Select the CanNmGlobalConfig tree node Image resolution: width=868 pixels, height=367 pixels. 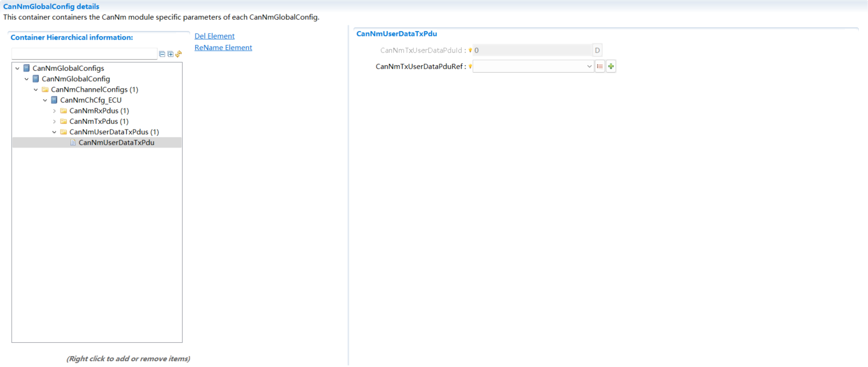click(x=76, y=79)
